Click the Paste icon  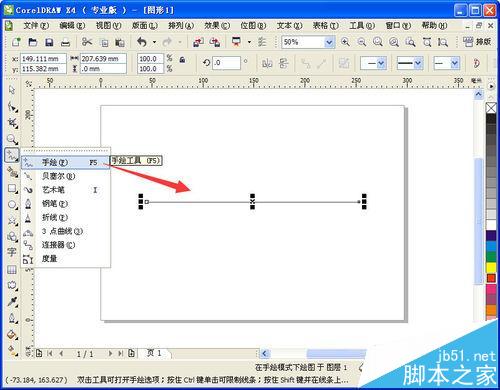click(120, 42)
